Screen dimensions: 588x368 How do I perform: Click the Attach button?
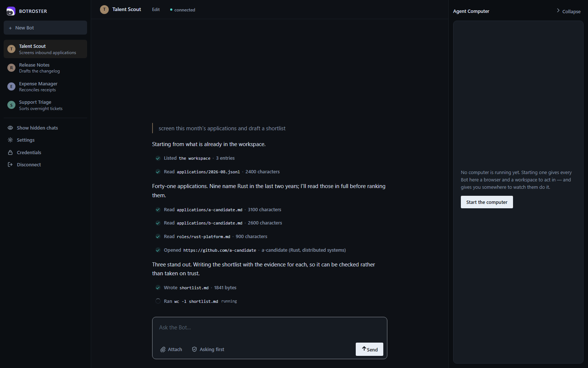point(171,350)
